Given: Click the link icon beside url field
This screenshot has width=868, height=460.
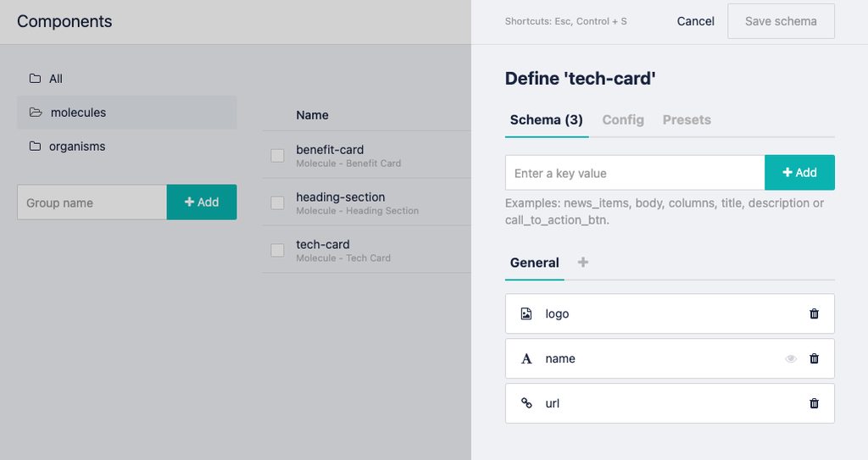Looking at the screenshot, I should (x=526, y=403).
